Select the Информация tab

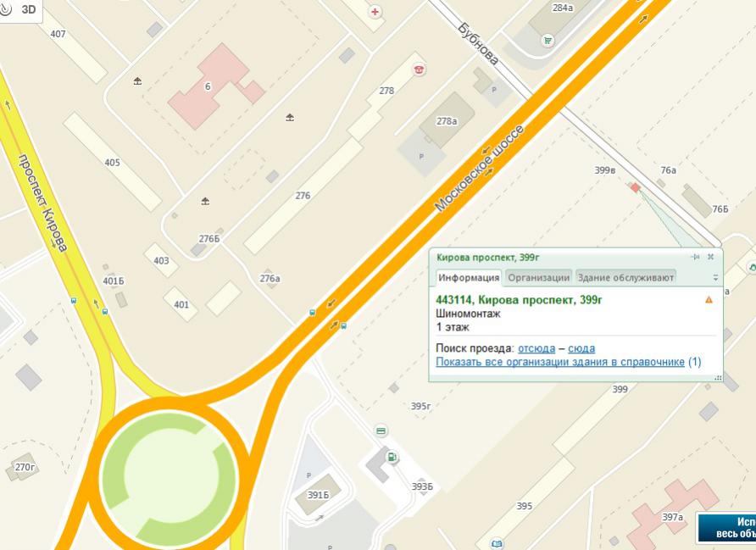(469, 277)
